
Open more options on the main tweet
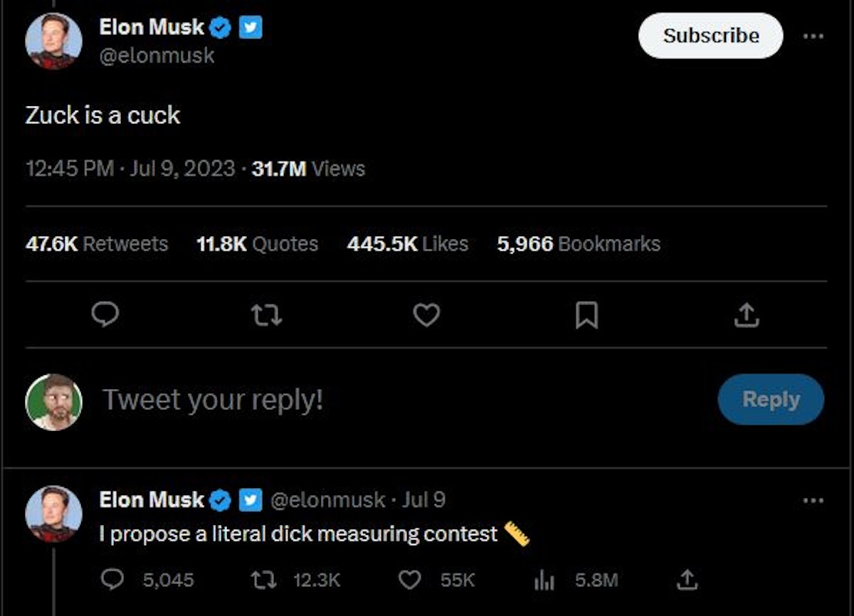813,36
